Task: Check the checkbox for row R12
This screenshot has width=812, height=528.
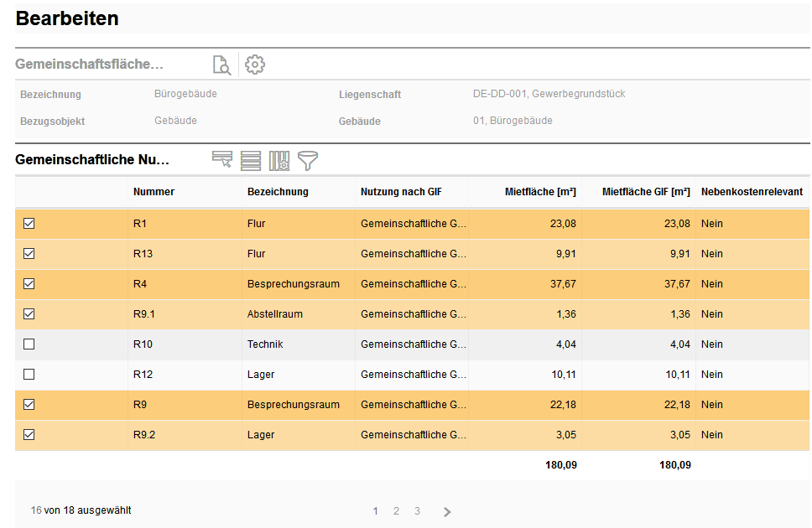Action: pos(29,375)
